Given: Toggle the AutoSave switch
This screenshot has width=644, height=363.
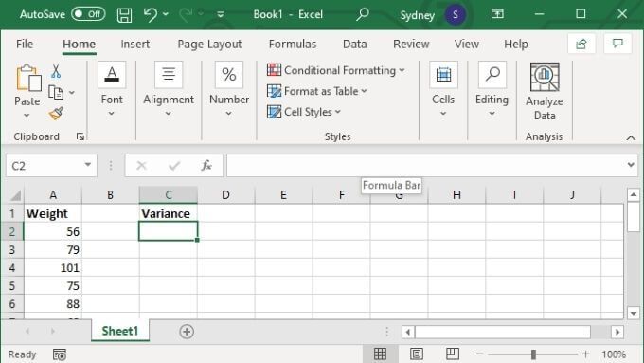Looking at the screenshot, I should coord(88,14).
